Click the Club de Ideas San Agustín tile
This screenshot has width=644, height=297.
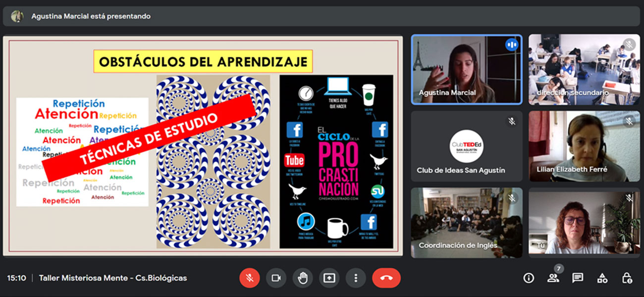pyautogui.click(x=466, y=146)
